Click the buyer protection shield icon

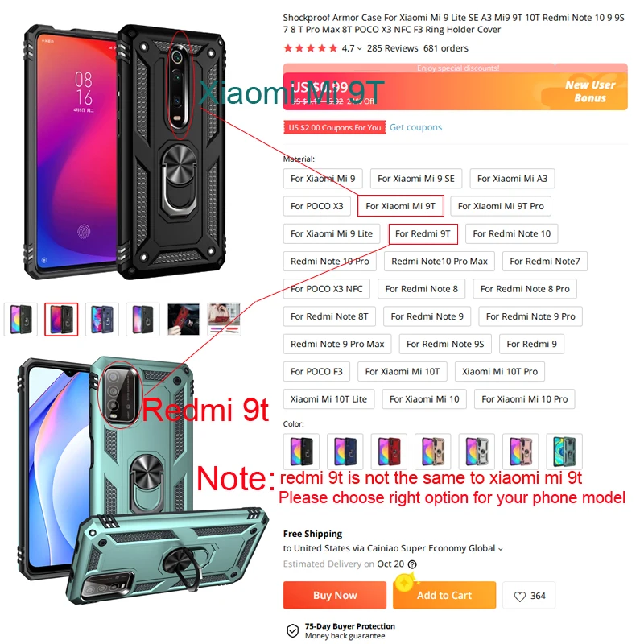pyautogui.click(x=292, y=630)
